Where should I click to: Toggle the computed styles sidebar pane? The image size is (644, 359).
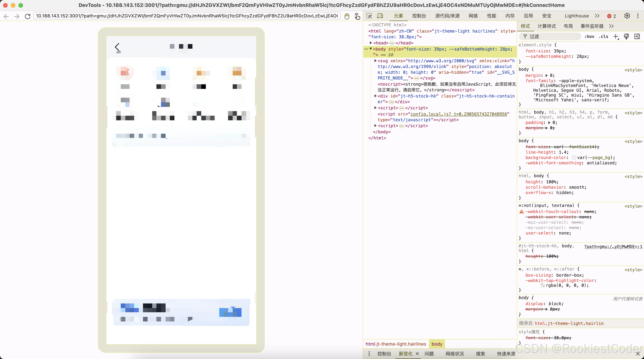pyautogui.click(x=637, y=36)
